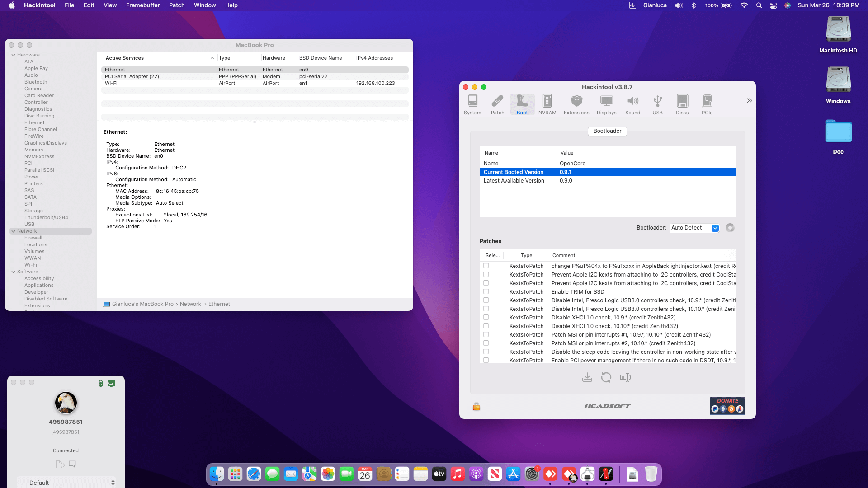Select Wi-Fi in the Network sidebar

31,265
